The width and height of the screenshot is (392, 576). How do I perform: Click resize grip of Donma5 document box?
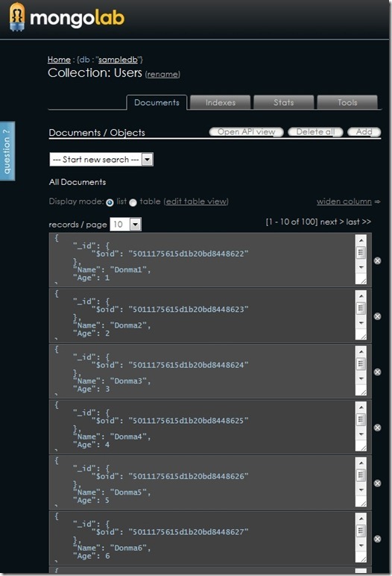point(363,504)
